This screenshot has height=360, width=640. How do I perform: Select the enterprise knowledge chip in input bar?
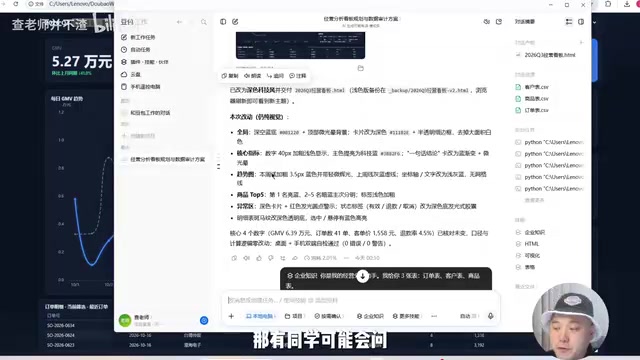370,316
